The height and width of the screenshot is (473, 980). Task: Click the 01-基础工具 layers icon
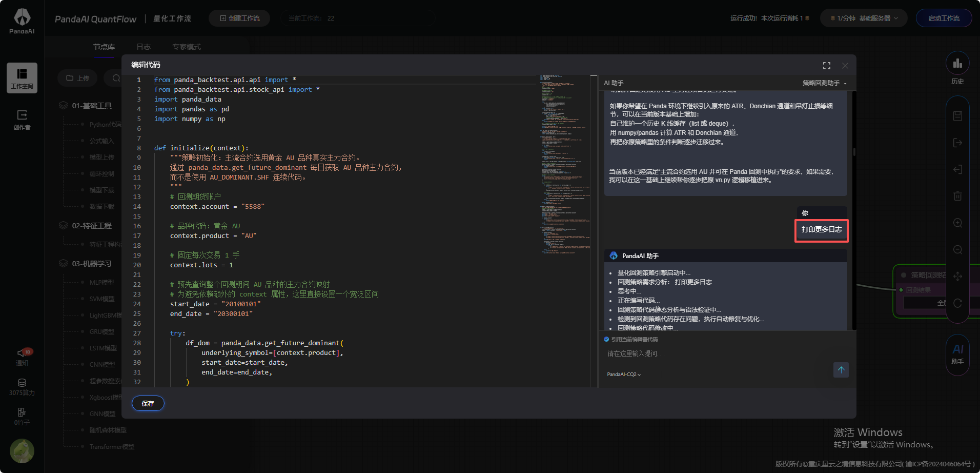click(x=63, y=105)
